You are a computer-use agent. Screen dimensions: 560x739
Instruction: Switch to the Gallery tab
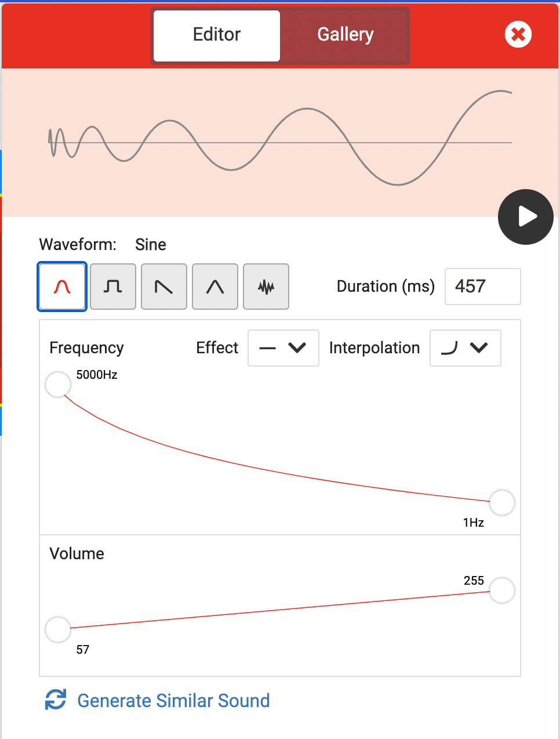[x=346, y=35]
